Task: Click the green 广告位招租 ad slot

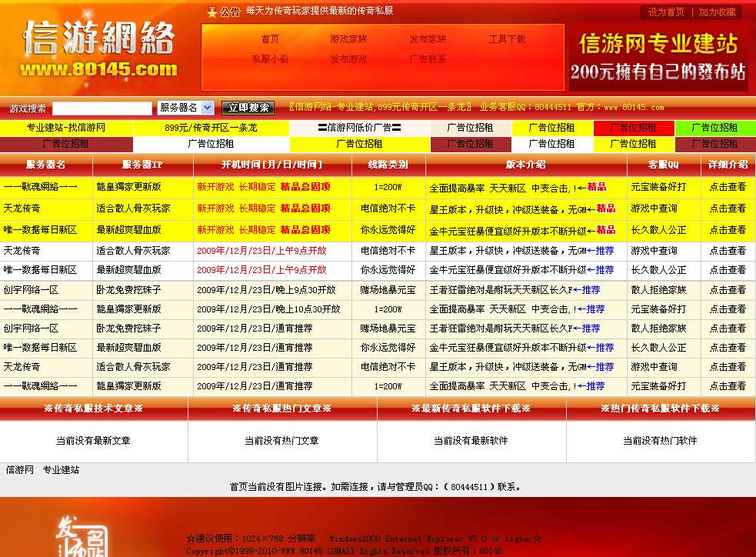Action: [x=715, y=129]
